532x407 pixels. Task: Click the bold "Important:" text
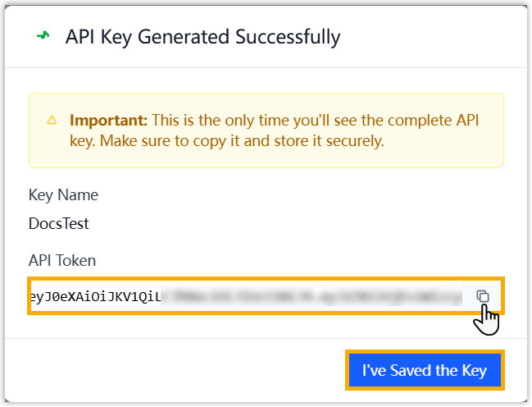coord(108,120)
